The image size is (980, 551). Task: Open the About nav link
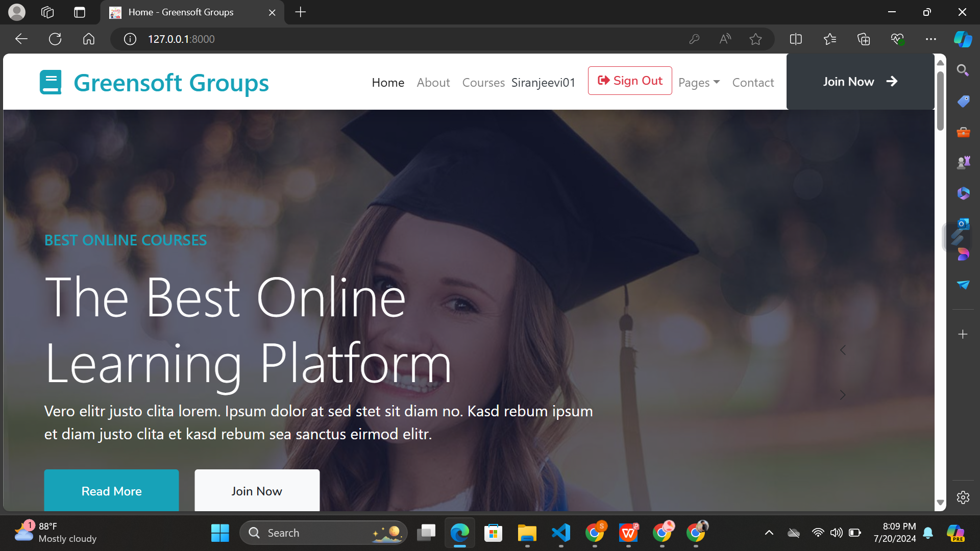click(433, 83)
